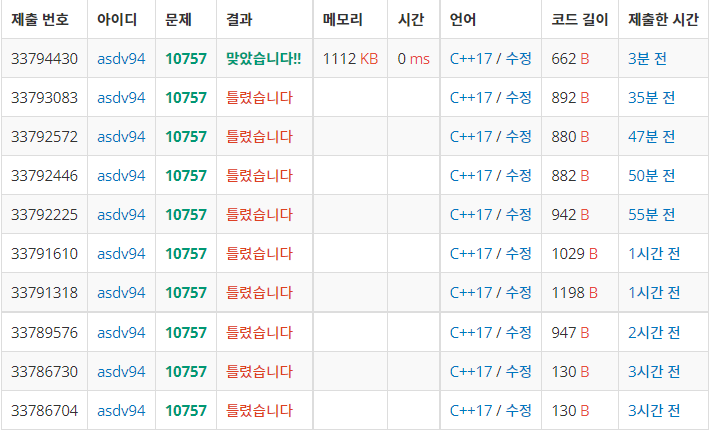718x432 pixels.
Task: Click the '2시간 전' submission time
Action: click(654, 332)
